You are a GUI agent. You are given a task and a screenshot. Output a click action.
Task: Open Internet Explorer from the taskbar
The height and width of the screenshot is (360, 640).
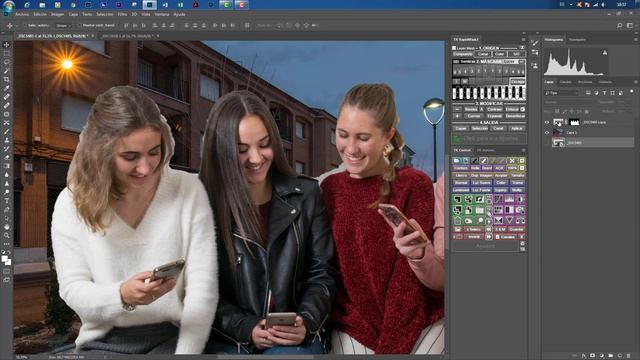tap(27, 5)
